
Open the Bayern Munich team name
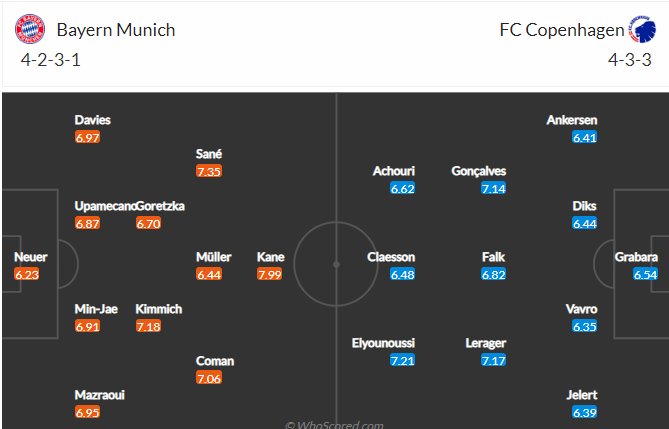click(x=116, y=30)
